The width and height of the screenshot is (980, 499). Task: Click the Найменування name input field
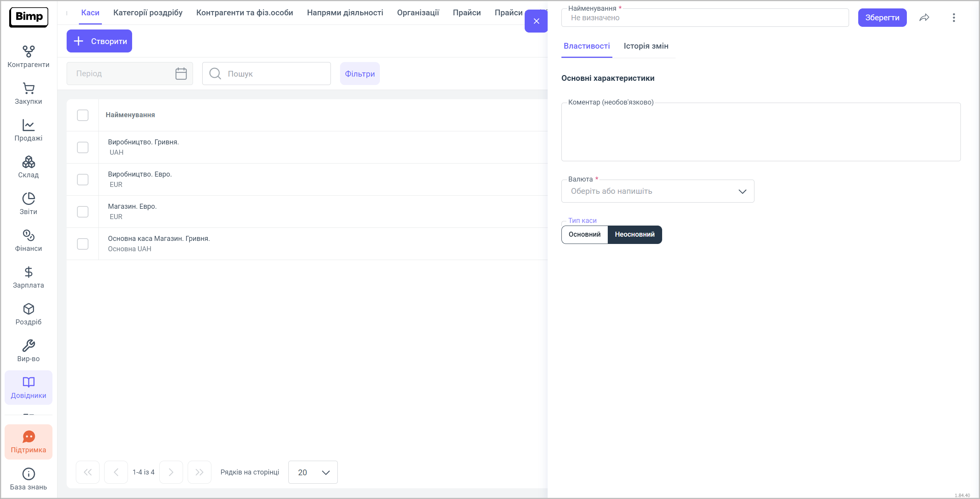click(x=705, y=18)
